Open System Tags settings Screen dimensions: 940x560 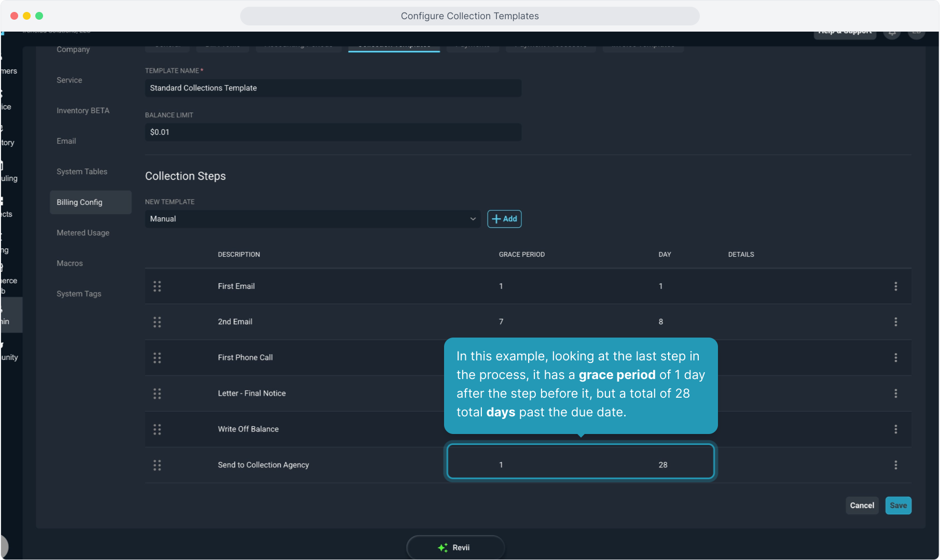pos(79,294)
